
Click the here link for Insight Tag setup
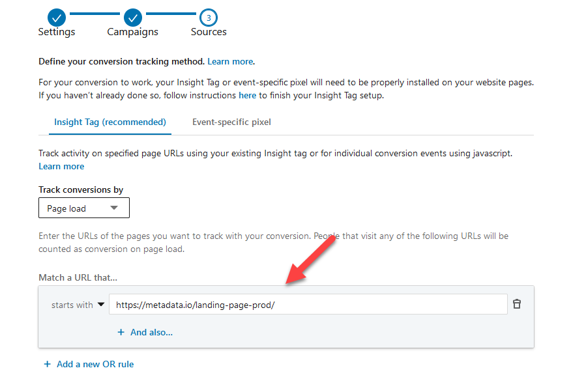point(247,94)
